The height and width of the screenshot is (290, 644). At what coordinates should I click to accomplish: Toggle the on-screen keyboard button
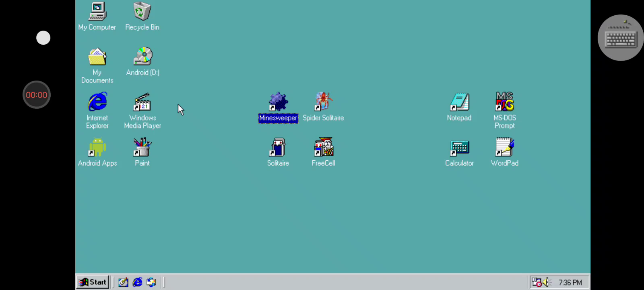[620, 38]
